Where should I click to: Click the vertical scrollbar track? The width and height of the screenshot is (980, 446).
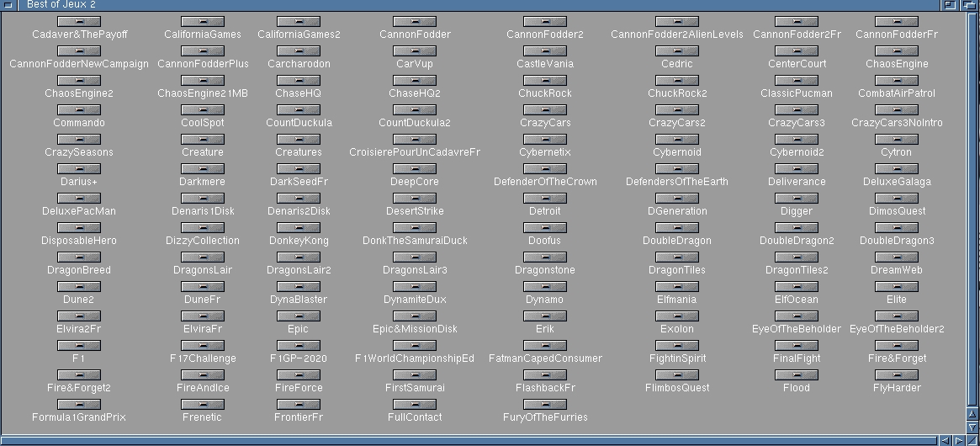coord(972,210)
